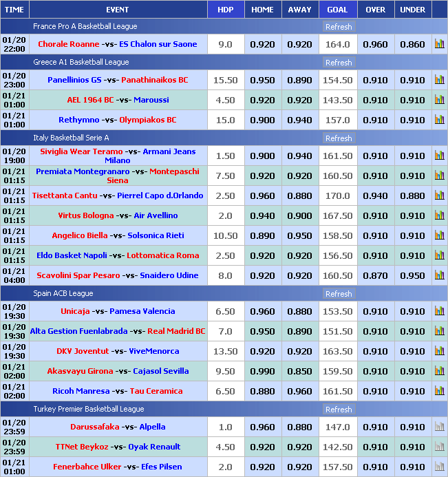Open grayed chart icon for Darussafaka match
Image resolution: width=448 pixels, height=477 pixels.
[439, 427]
